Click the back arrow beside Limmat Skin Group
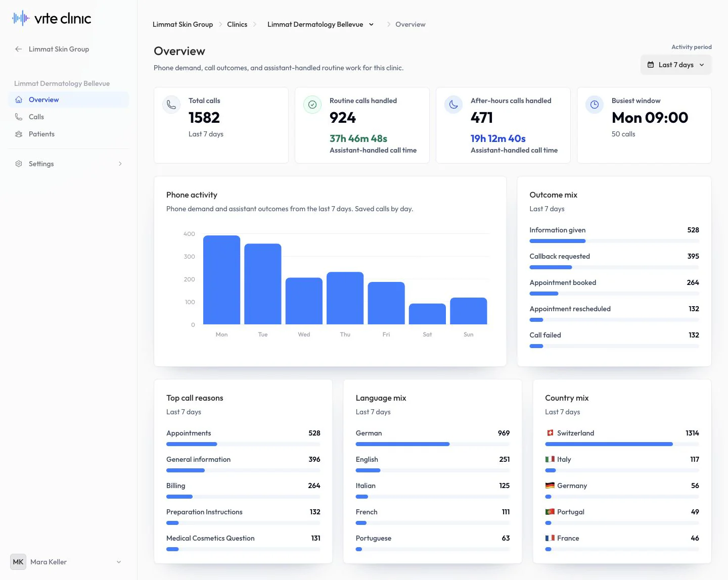 [x=19, y=49]
